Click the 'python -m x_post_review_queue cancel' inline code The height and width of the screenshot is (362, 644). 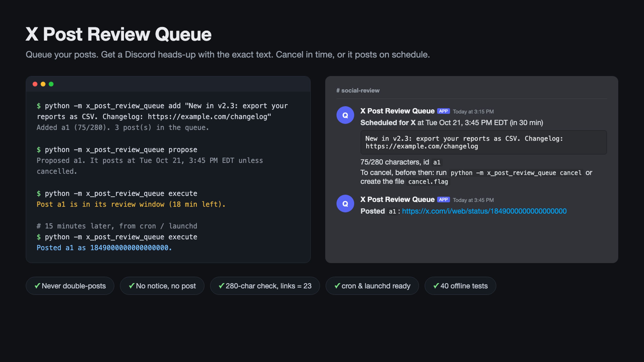point(516,173)
